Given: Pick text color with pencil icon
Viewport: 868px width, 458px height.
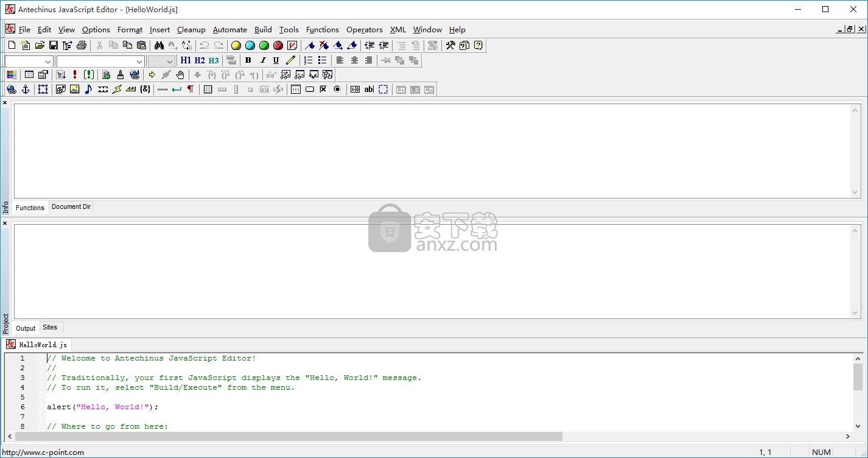Looking at the screenshot, I should pyautogui.click(x=290, y=60).
